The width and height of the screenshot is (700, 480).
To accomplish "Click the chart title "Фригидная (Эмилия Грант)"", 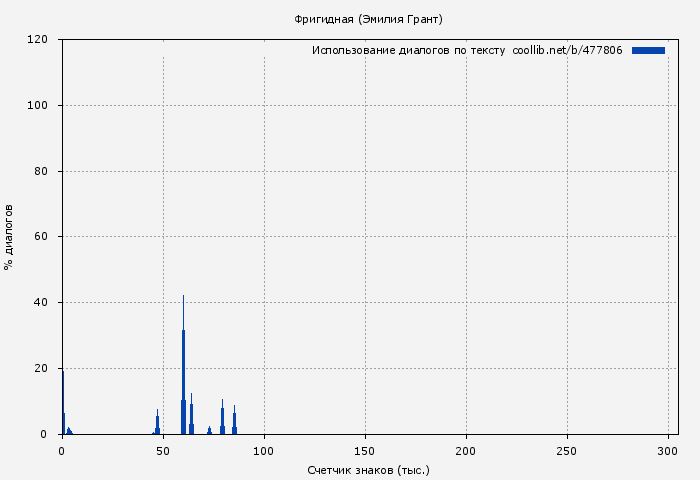I will click(x=368, y=19).
